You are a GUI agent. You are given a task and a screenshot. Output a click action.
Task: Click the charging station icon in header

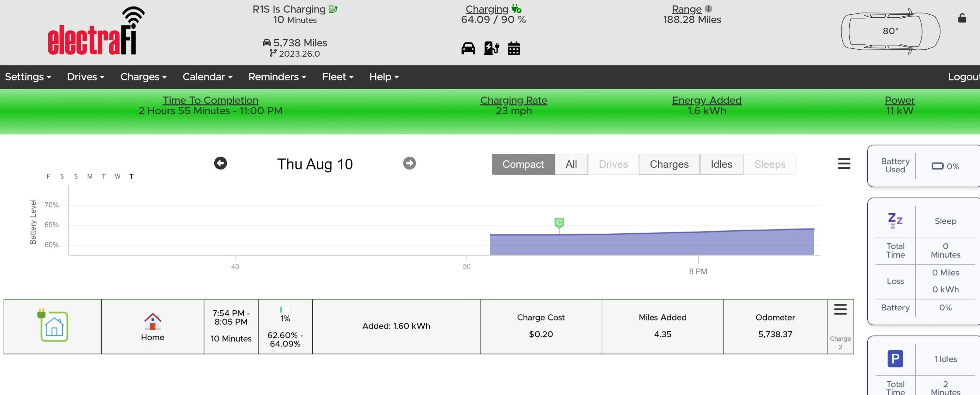pyautogui.click(x=491, y=48)
